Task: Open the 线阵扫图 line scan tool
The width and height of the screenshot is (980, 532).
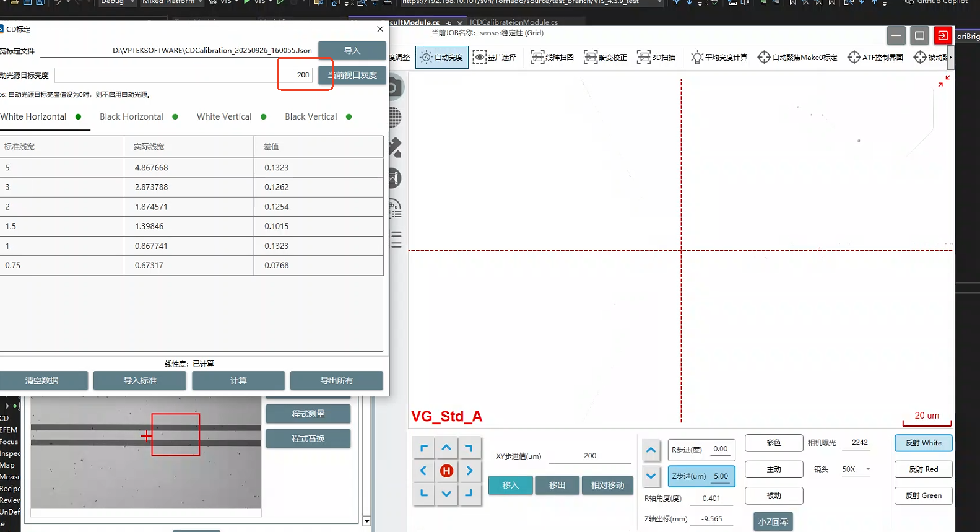Action: 552,58
